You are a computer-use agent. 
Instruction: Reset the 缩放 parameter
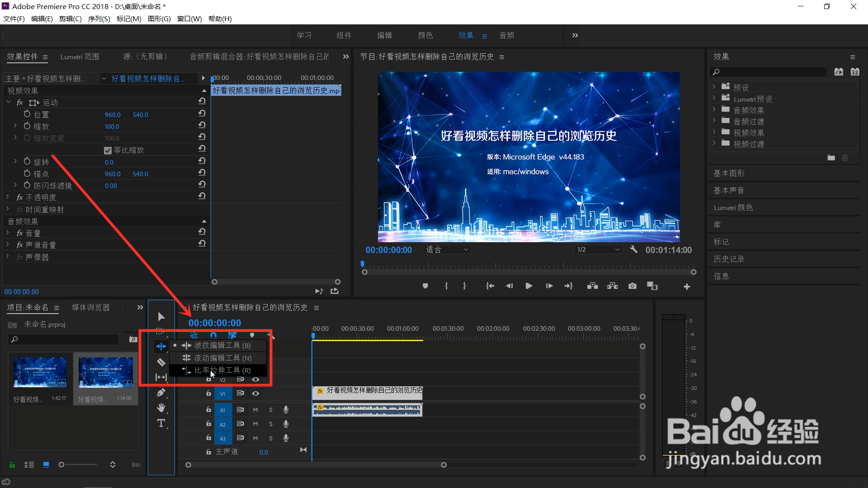[202, 125]
